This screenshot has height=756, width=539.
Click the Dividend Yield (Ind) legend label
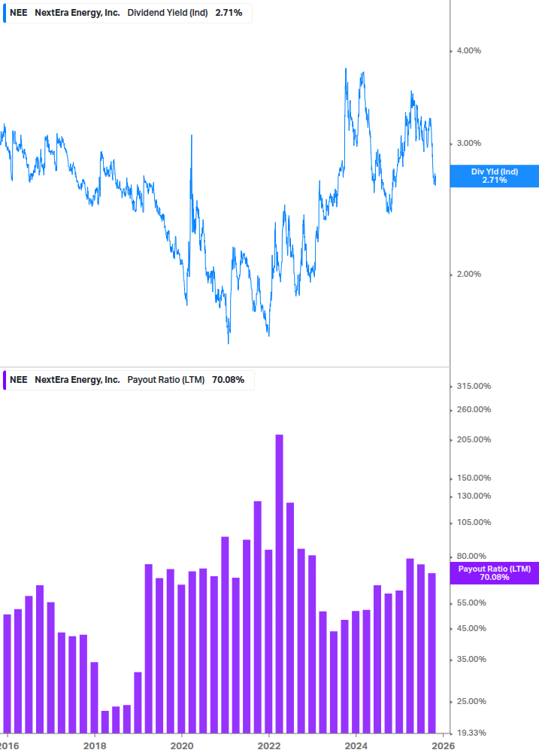(x=167, y=13)
